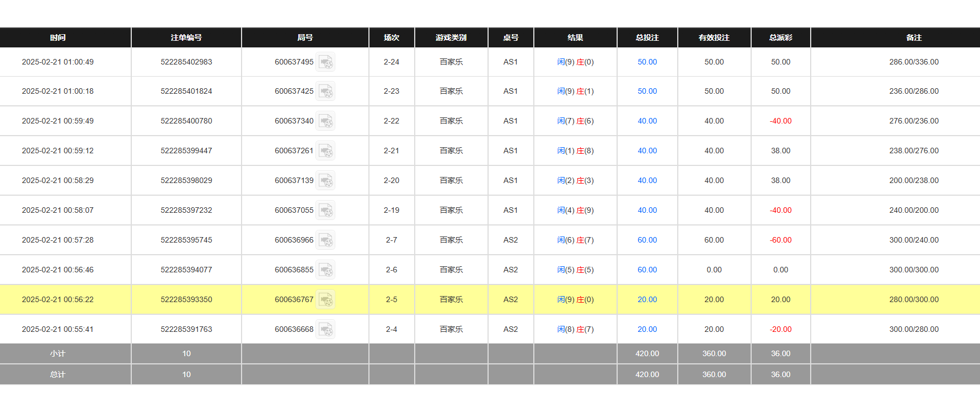
Task: Click result 闲(5) 庄(5) in round 2-6
Action: tap(575, 270)
